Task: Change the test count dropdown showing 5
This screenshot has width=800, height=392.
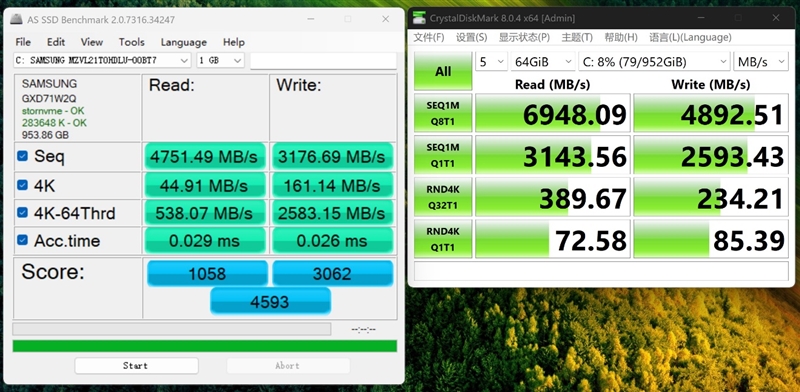Action: click(491, 62)
